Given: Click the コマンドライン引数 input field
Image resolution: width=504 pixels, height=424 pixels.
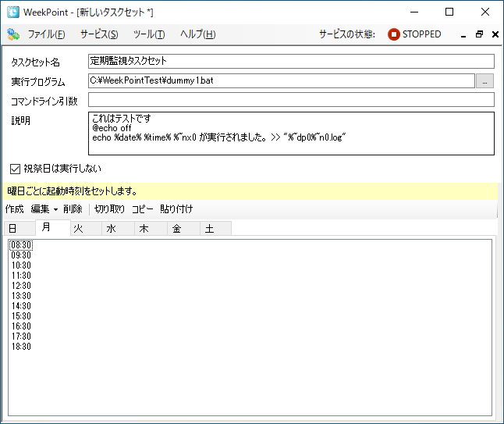Looking at the screenshot, I should (291, 100).
